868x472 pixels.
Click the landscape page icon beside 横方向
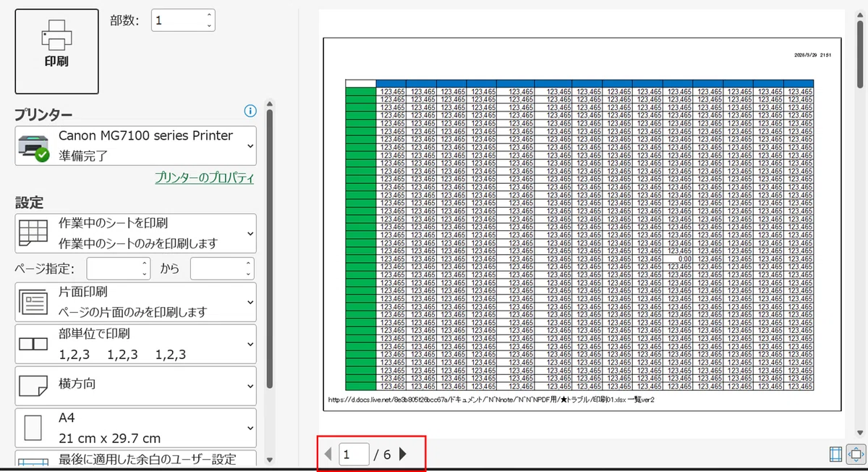33,386
